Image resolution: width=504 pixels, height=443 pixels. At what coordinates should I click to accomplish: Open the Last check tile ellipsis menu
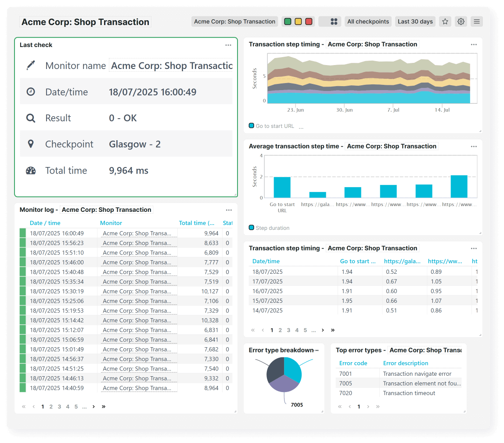pyautogui.click(x=228, y=45)
